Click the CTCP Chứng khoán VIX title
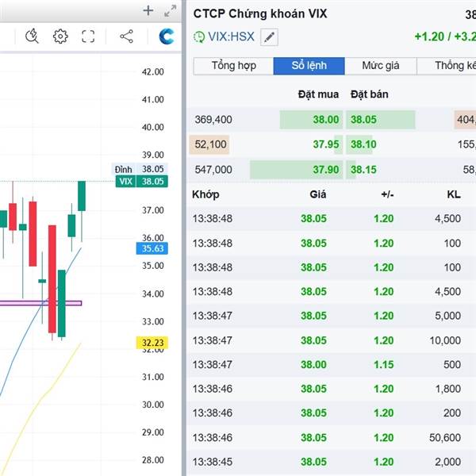476x476 pixels. 260,14
